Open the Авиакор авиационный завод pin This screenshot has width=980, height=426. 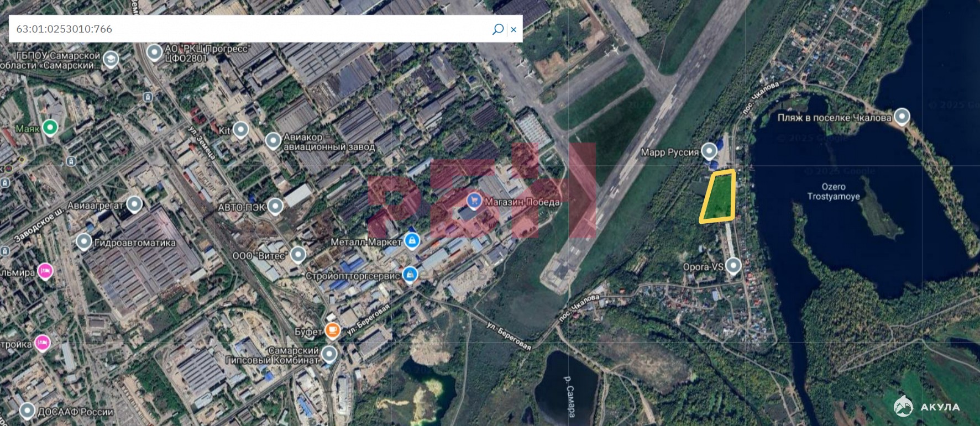(273, 141)
